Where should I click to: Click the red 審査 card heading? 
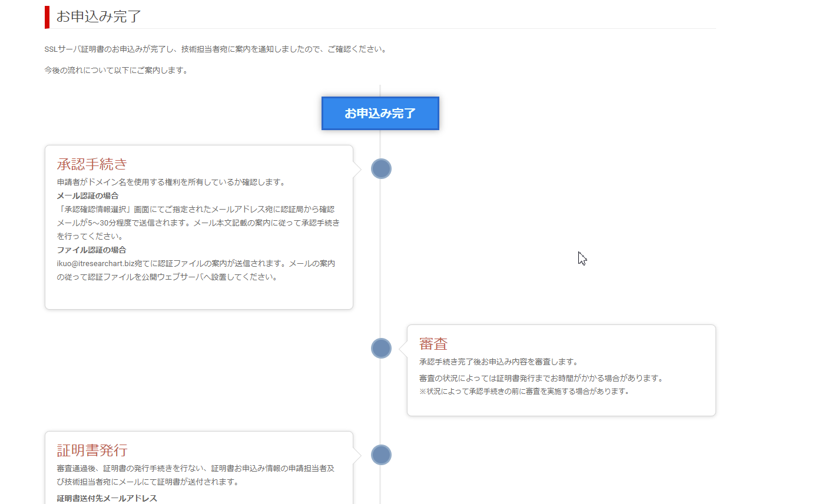point(433,344)
